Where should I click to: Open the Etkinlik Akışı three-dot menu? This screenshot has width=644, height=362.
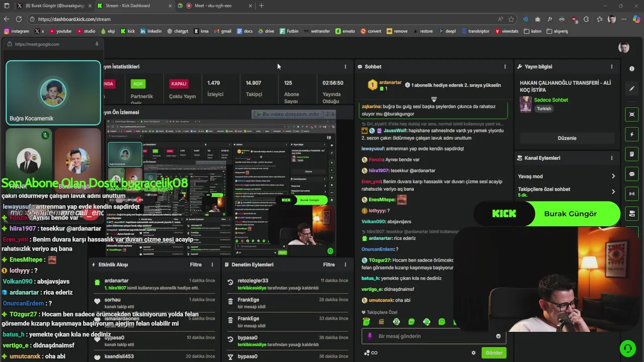click(212, 264)
